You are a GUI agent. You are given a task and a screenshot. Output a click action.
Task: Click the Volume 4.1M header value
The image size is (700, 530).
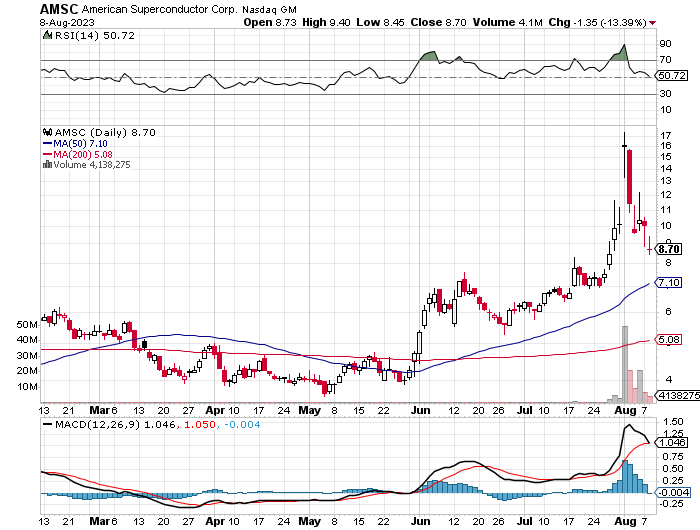pos(508,22)
